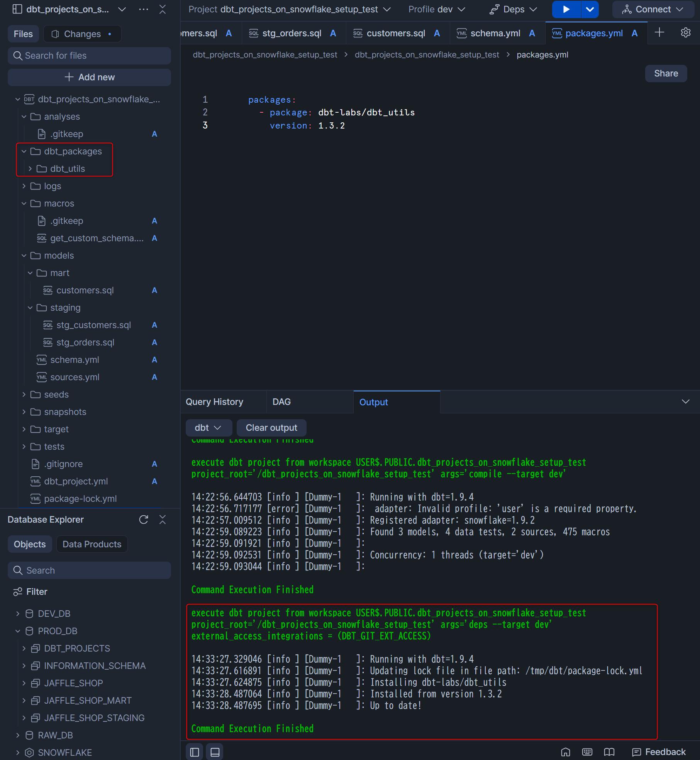700x760 pixels.
Task: Switch to the Query History tab
Action: [215, 402]
